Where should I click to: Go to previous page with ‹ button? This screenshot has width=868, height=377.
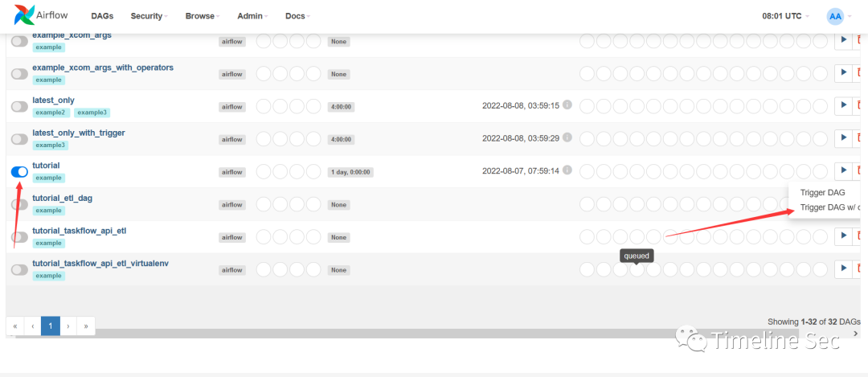tap(33, 326)
